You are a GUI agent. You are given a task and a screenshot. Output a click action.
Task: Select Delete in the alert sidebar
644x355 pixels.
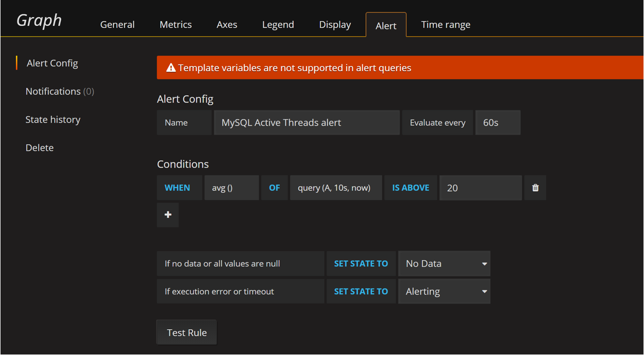pyautogui.click(x=40, y=147)
